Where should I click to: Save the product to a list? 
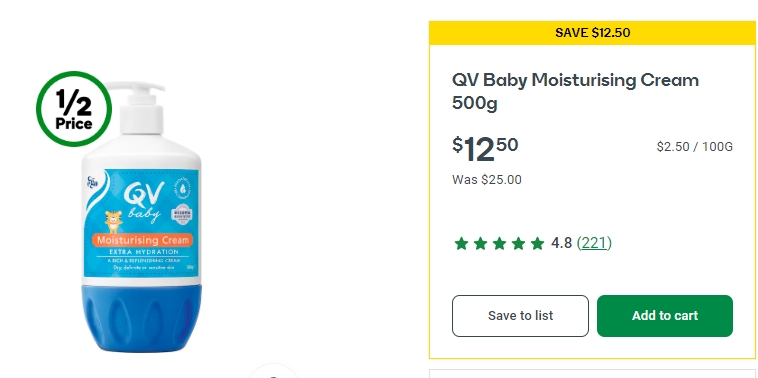(520, 316)
